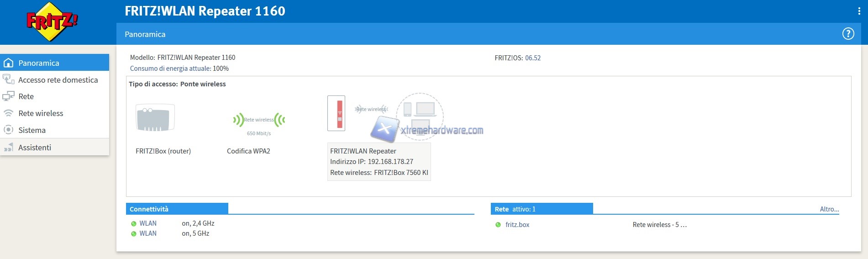
Task: Click the wifi icon beside Rete wireless
Action: click(8, 113)
